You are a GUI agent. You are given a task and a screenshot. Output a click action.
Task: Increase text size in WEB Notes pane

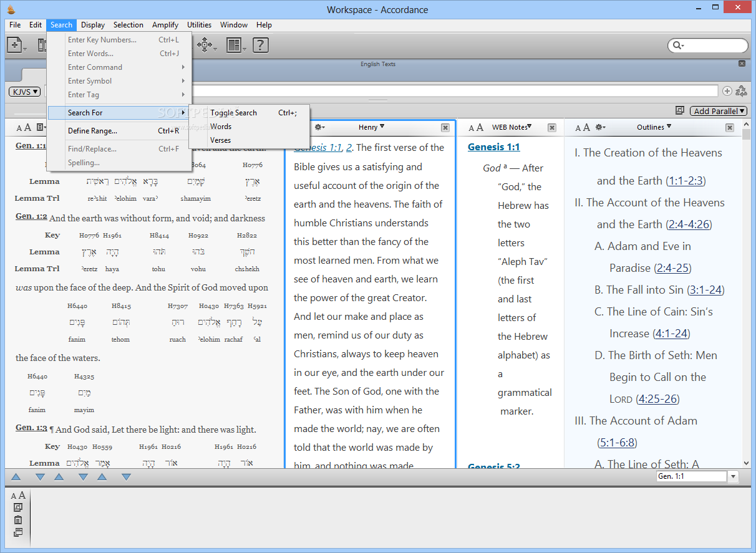point(480,127)
